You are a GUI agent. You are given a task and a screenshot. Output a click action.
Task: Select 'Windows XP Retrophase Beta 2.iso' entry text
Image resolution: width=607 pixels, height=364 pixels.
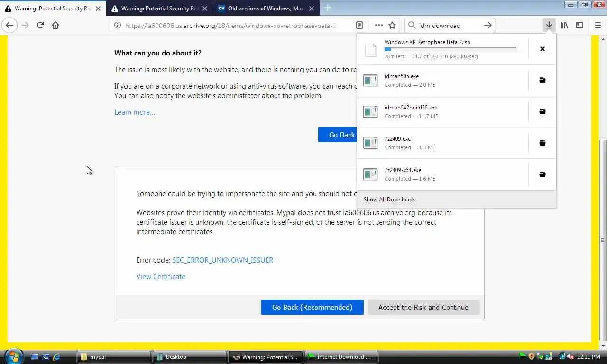(x=427, y=42)
